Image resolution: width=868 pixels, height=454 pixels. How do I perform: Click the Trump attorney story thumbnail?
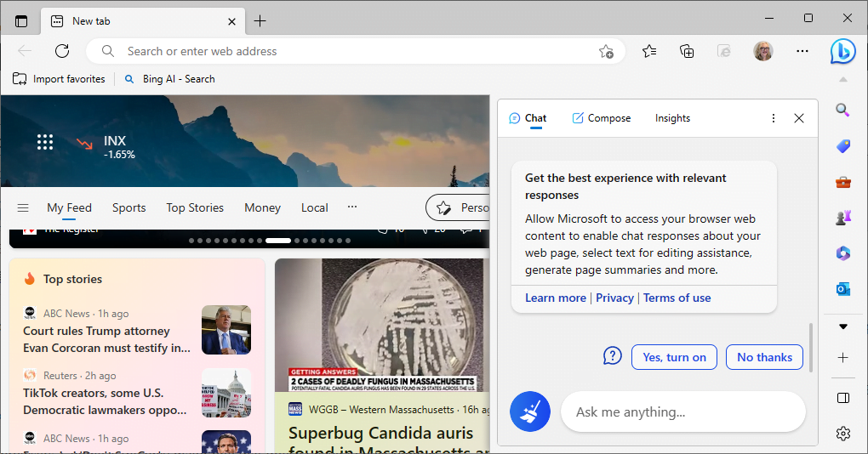pyautogui.click(x=226, y=330)
